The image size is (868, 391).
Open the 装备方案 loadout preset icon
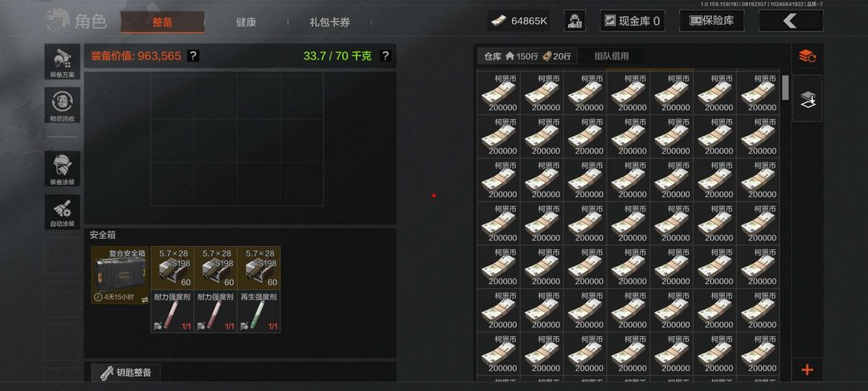62,61
